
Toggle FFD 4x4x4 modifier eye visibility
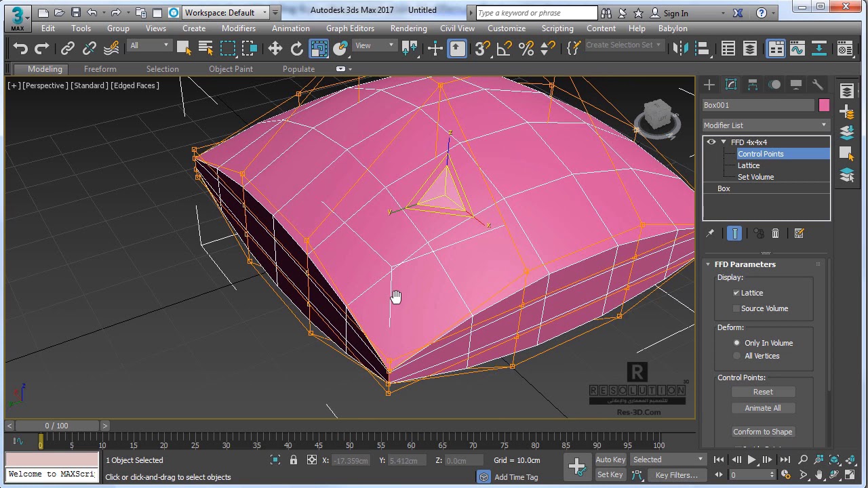click(x=711, y=142)
